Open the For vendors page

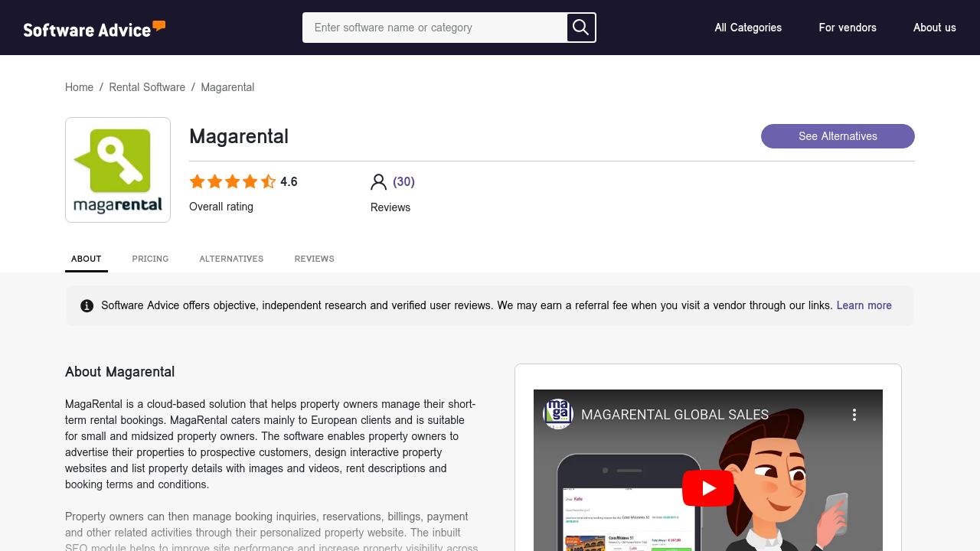coord(848,28)
